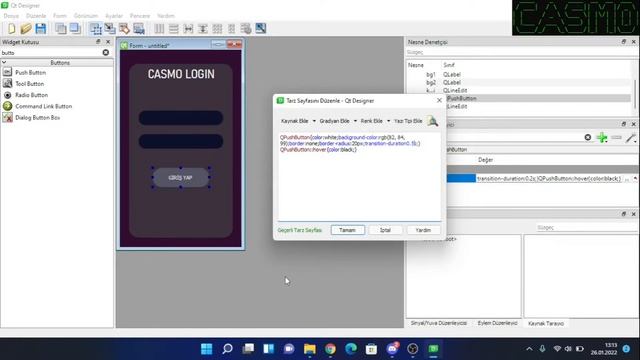Confirm stylesheet with Tamam button
Image resolution: width=640 pixels, height=360 pixels.
pos(347,230)
